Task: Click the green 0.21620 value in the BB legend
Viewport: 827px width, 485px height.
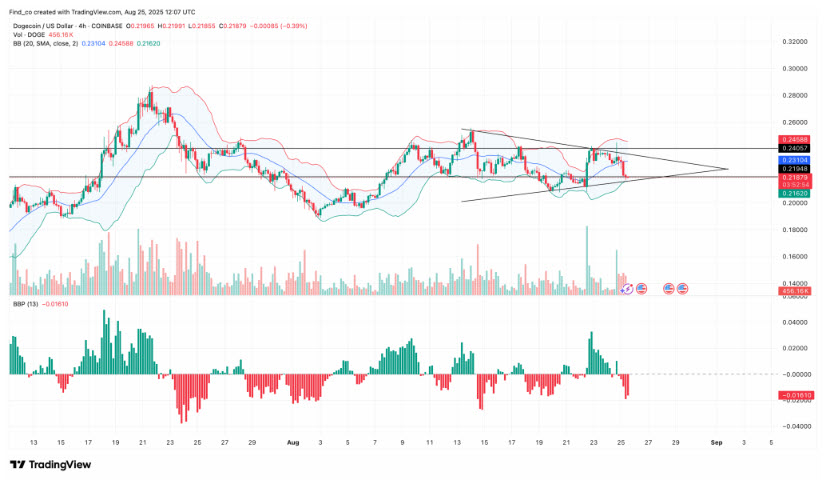Action: pyautogui.click(x=148, y=44)
